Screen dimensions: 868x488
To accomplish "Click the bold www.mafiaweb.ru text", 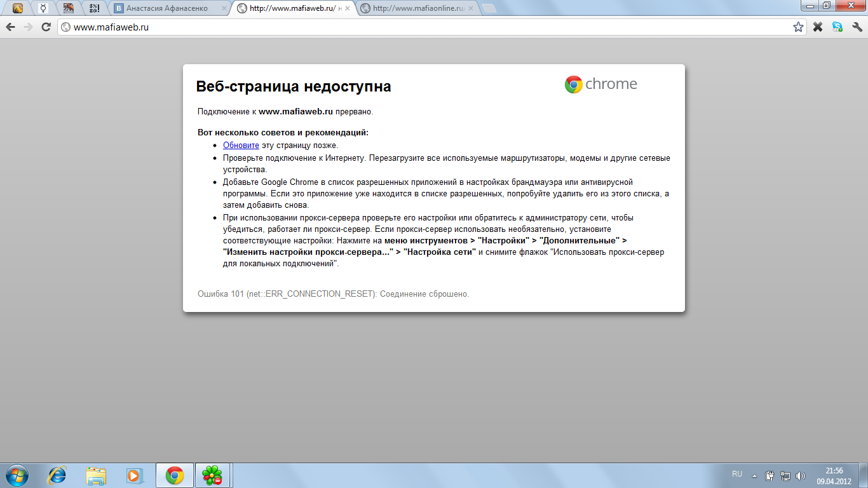I will [x=296, y=111].
